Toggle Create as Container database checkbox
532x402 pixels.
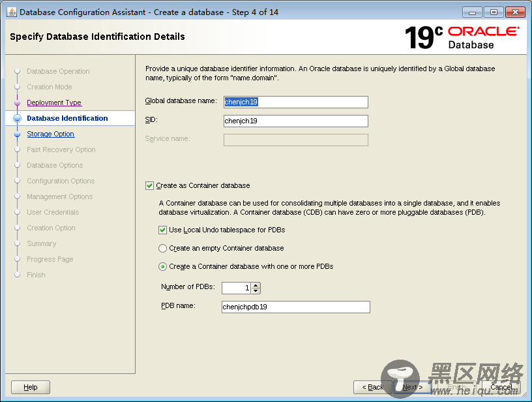[x=149, y=186]
